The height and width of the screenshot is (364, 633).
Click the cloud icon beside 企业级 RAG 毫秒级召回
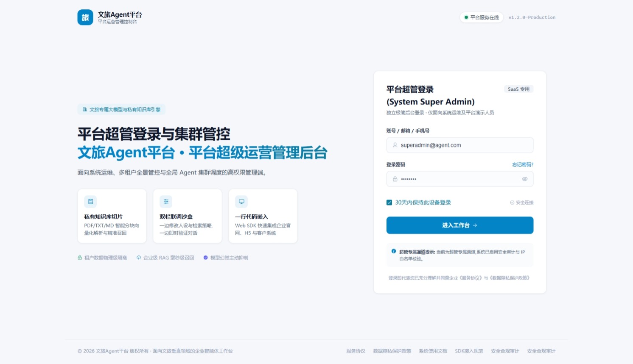(139, 258)
